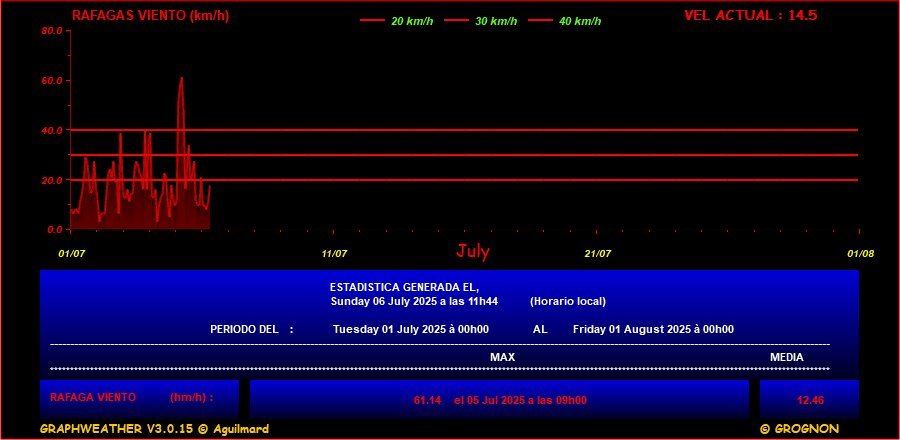Image resolution: width=900 pixels, height=440 pixels.
Task: Click the RAFAGAS VIENTO (km/h) chart title
Action: click(x=150, y=16)
